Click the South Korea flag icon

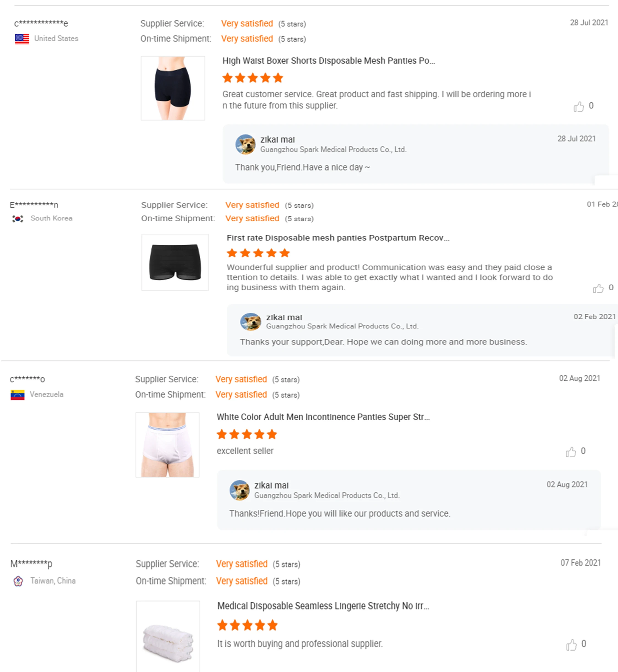pos(18,219)
